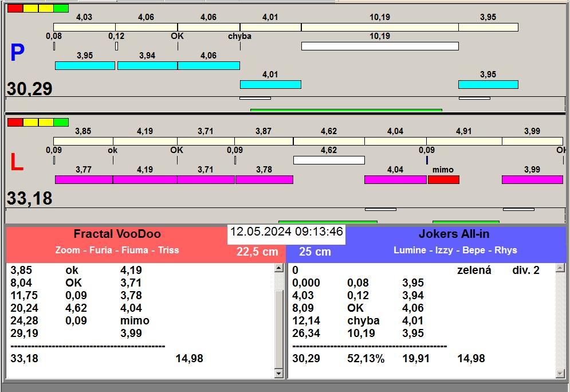Select the magenta 3,77 run bar
The height and width of the screenshot is (392, 570).
[x=84, y=179]
